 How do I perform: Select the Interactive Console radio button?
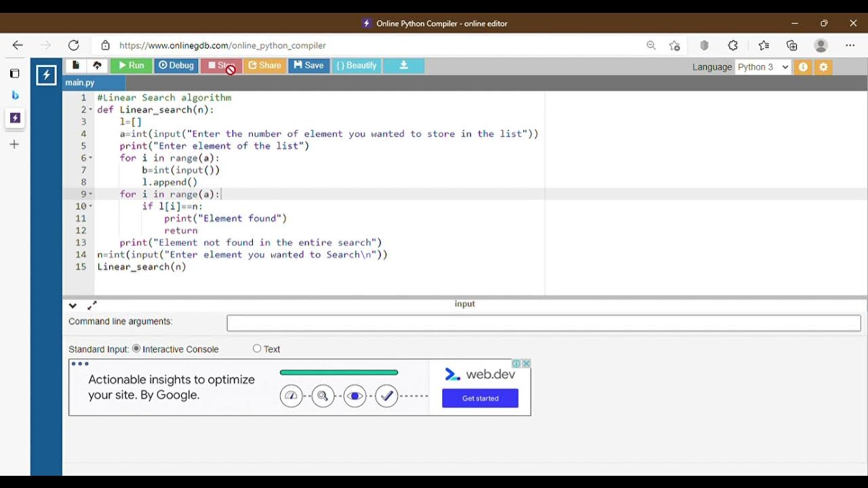click(136, 348)
